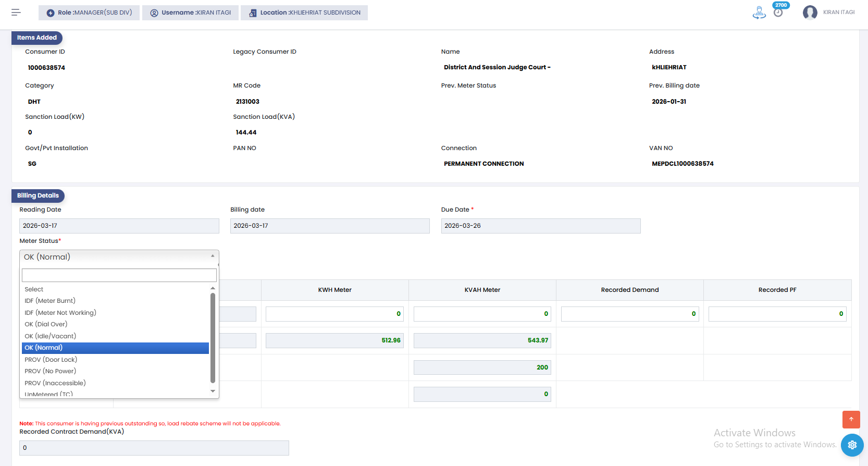
Task: Click the Kiran Itagi profile avatar
Action: pos(810,13)
